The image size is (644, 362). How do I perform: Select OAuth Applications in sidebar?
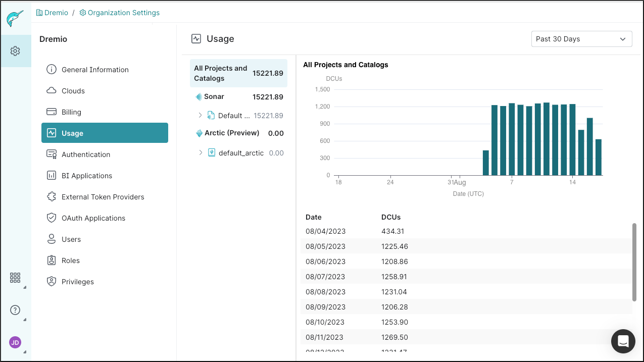point(93,218)
